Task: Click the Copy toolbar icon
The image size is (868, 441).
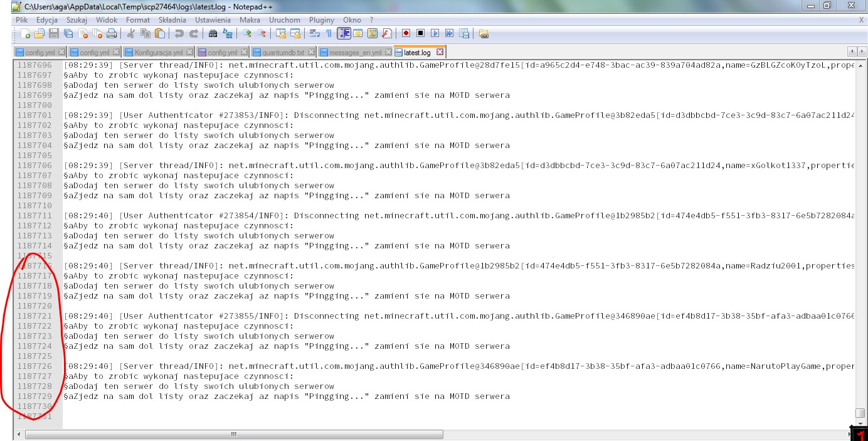Action: pos(145,33)
